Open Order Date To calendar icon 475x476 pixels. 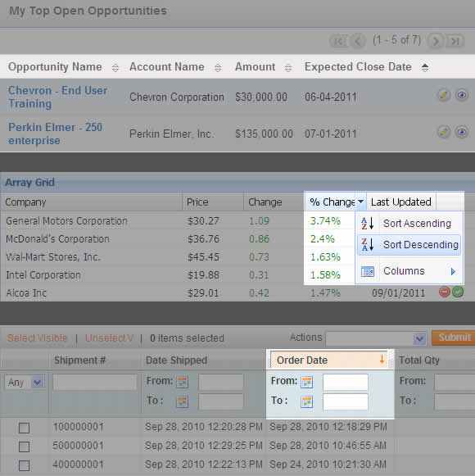(x=306, y=402)
